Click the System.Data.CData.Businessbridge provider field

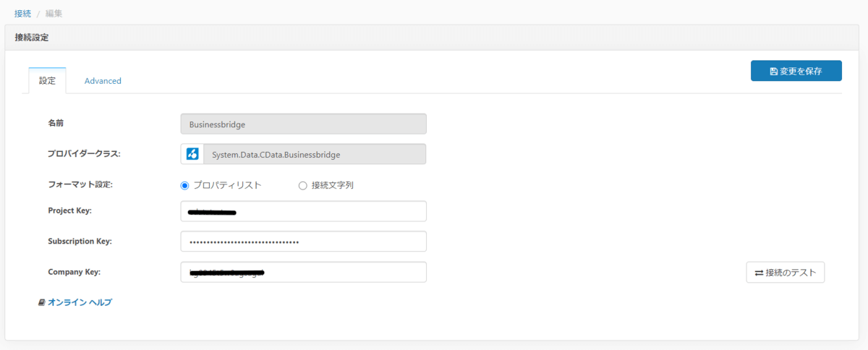click(315, 154)
